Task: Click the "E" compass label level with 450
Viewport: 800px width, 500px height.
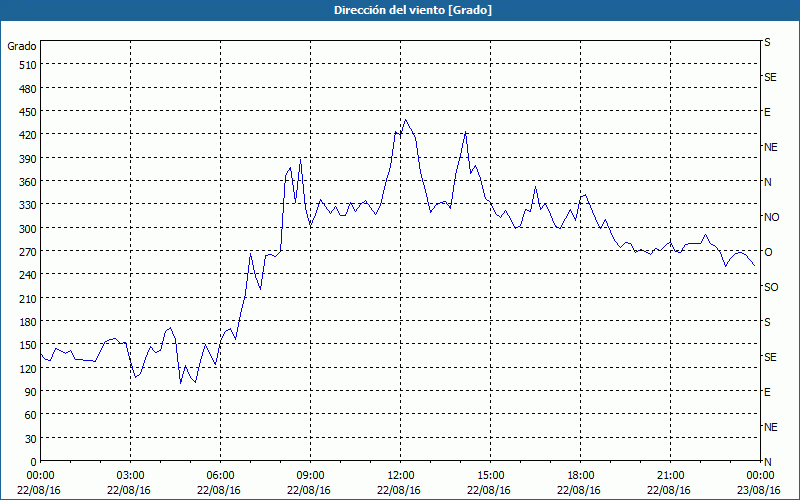Action: pos(767,112)
